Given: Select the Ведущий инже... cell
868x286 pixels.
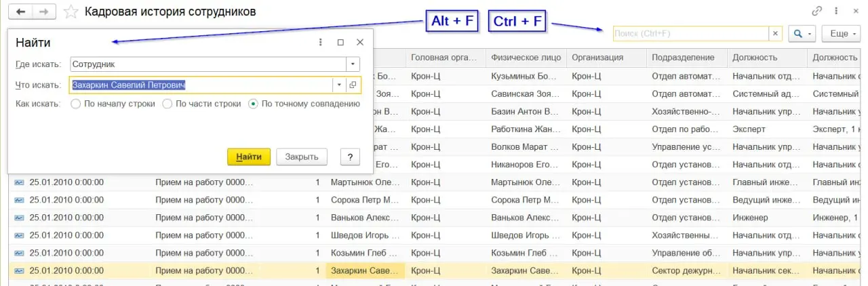Looking at the screenshot, I should pos(767,200).
